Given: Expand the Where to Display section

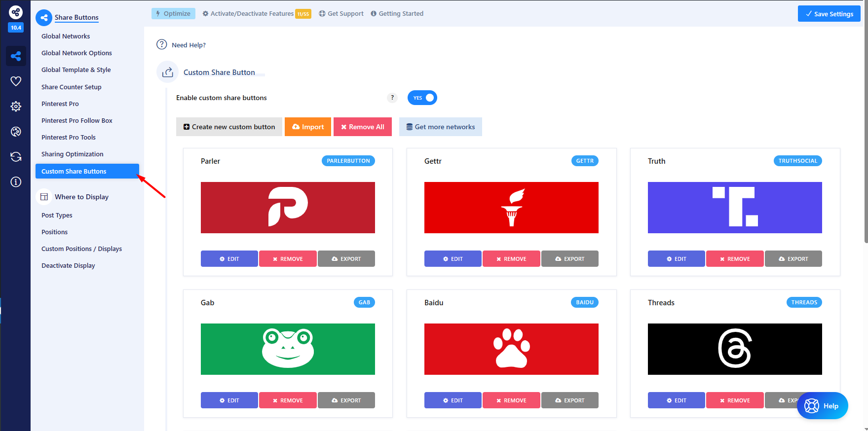Looking at the screenshot, I should (81, 197).
